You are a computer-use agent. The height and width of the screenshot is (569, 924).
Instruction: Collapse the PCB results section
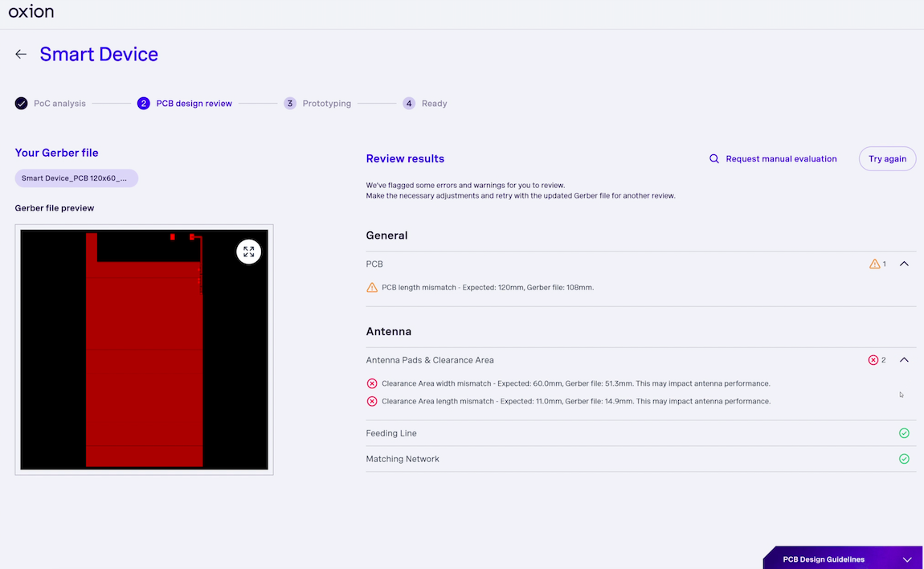[904, 264]
